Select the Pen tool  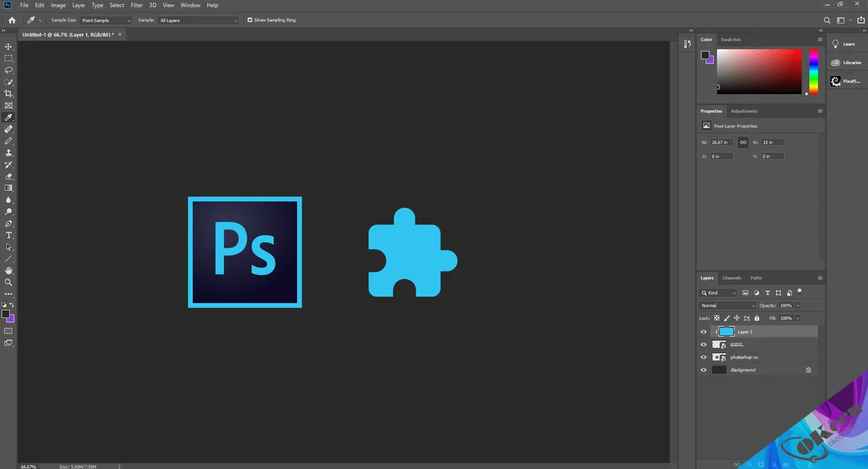tap(9, 224)
